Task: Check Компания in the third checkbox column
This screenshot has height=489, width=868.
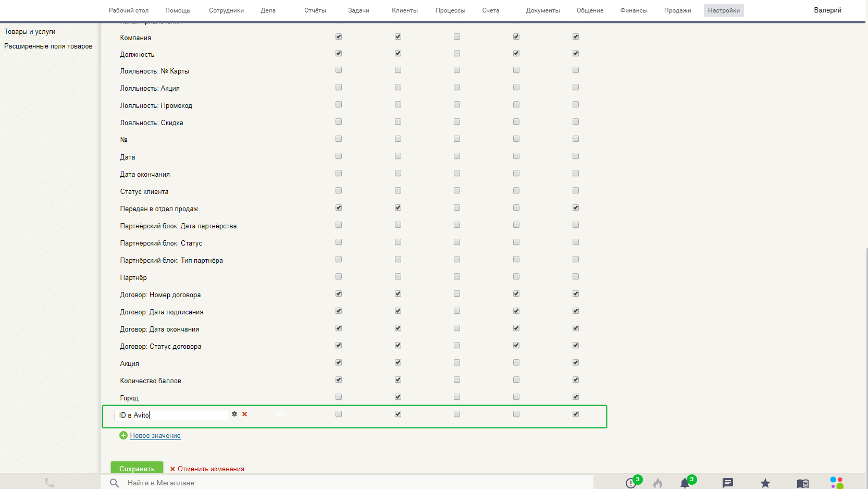Action: 457,36
